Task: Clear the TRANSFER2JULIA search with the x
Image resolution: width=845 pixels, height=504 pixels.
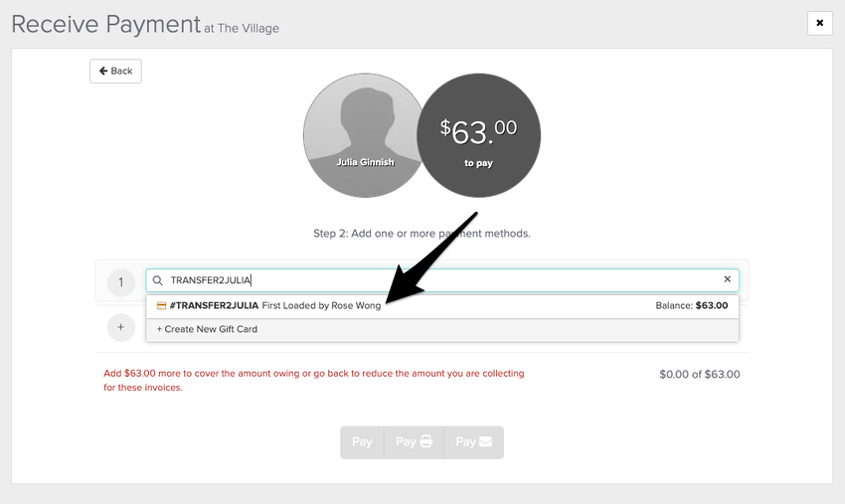Action: [727, 280]
